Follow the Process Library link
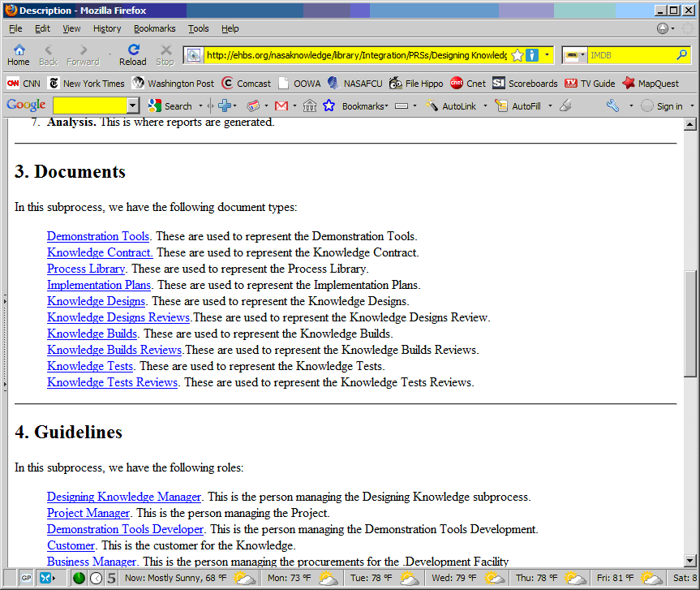Viewport: 700px width, 590px height. click(86, 269)
